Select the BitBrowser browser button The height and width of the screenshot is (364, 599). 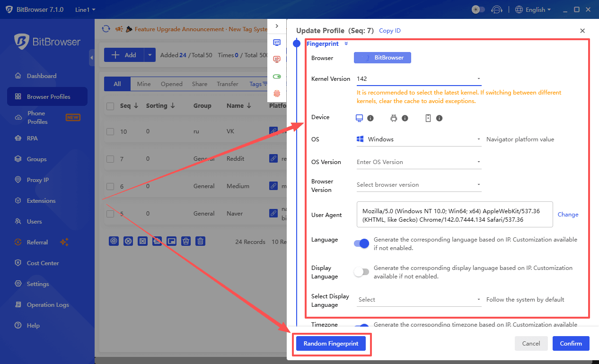coord(382,58)
